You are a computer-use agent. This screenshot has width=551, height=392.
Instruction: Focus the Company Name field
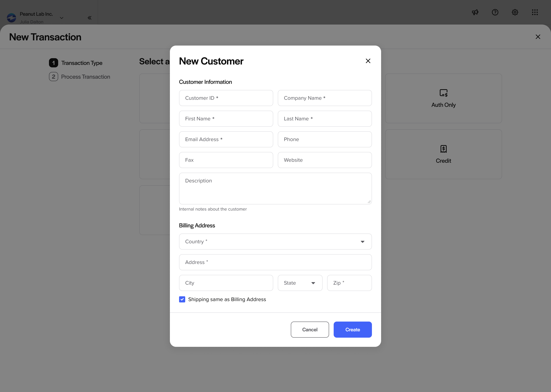pos(325,98)
